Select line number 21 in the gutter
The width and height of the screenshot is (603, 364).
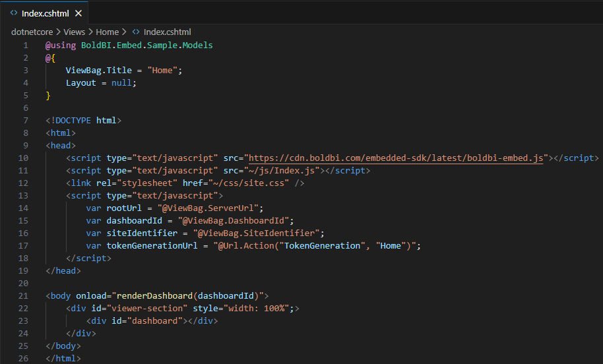click(x=25, y=295)
